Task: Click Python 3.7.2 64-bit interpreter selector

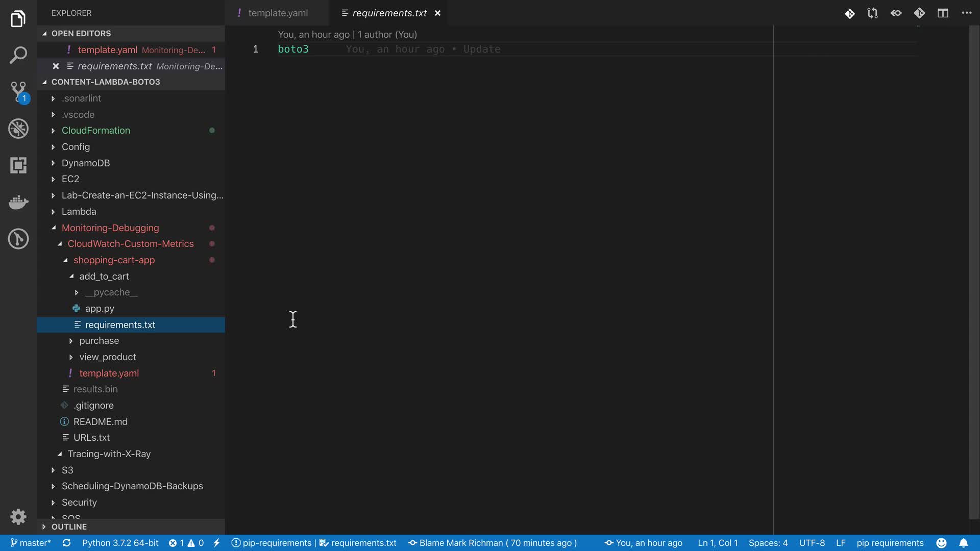Action: (x=120, y=543)
